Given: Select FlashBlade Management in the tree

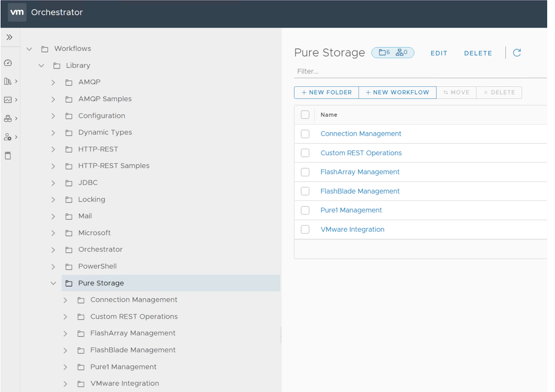Looking at the screenshot, I should 133,350.
